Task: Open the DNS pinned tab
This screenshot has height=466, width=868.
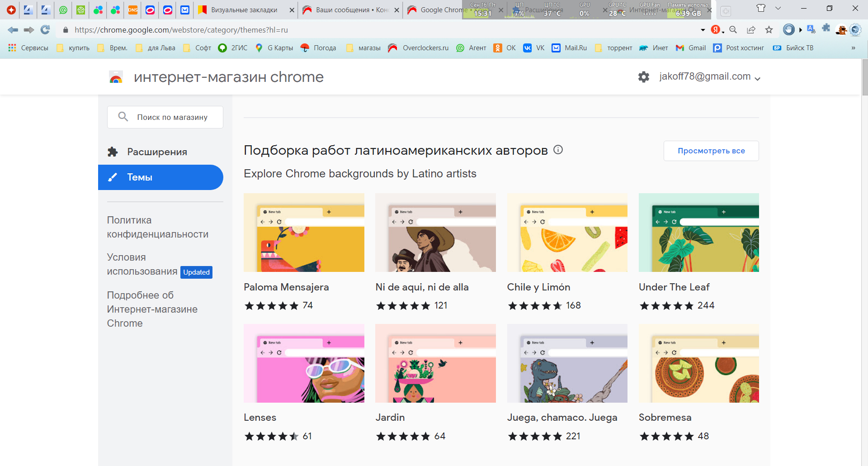Action: click(x=132, y=10)
